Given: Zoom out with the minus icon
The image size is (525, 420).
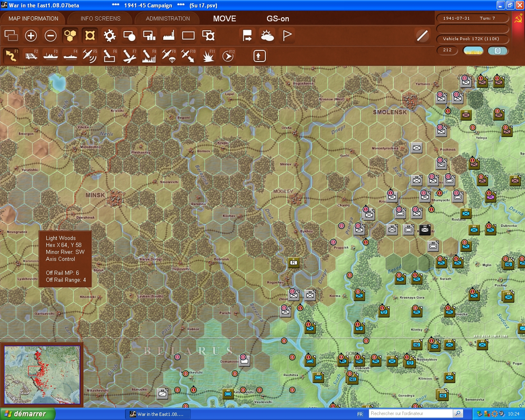Looking at the screenshot, I should [x=50, y=36].
